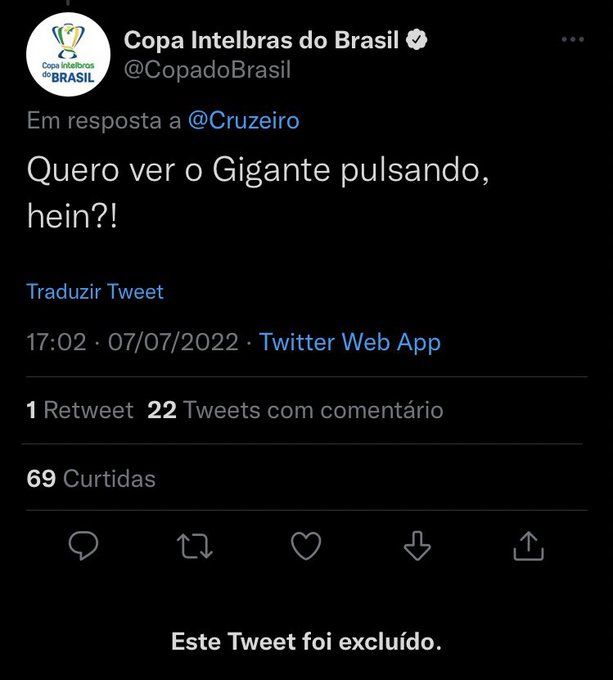The width and height of the screenshot is (613, 680).
Task: Click the Copa Intelbras do Brasil display name
Action: click(x=261, y=41)
